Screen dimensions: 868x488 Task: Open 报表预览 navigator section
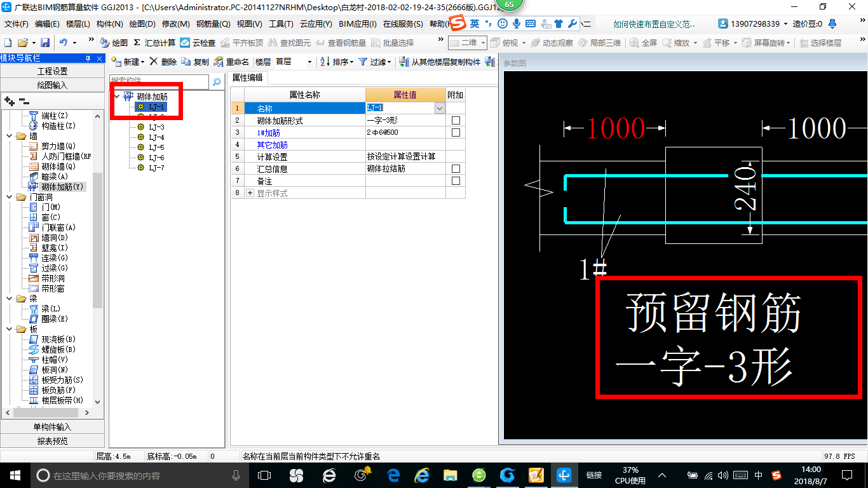click(52, 441)
